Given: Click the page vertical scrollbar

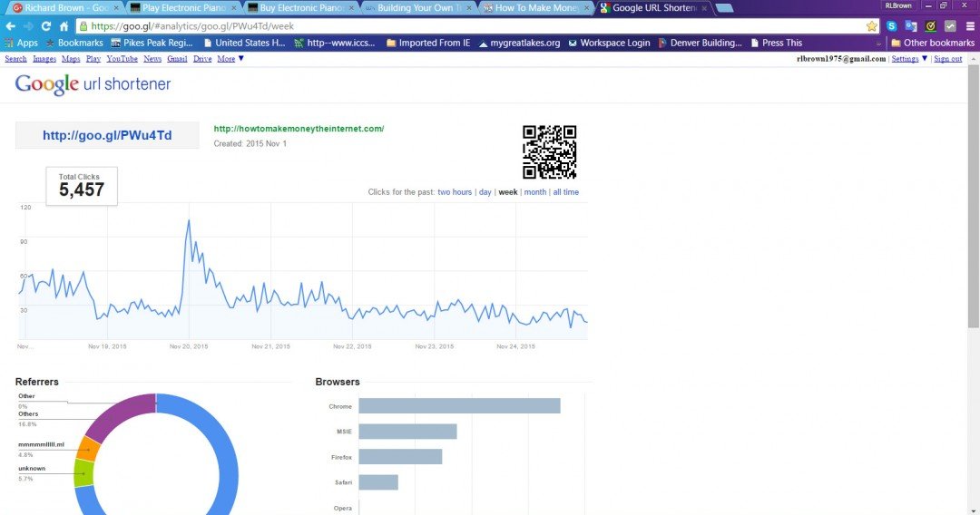Looking at the screenshot, I should point(974,195).
